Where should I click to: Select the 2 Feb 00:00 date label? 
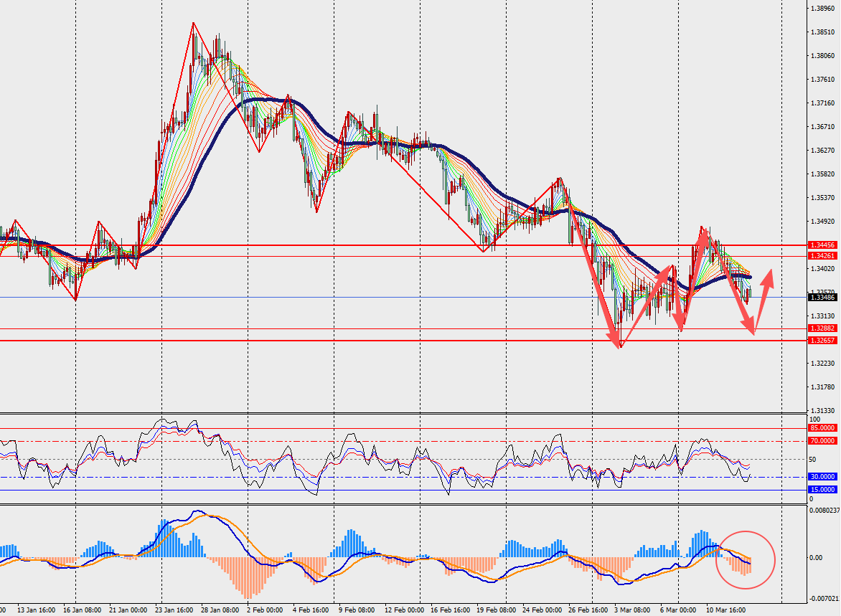point(265,610)
